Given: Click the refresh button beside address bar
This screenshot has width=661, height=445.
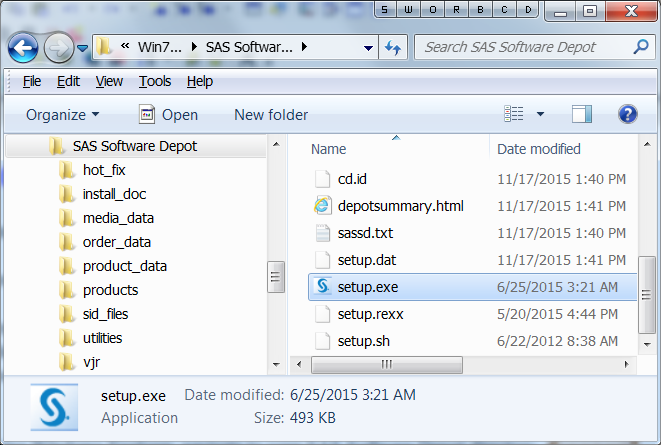Looking at the screenshot, I should pyautogui.click(x=393, y=47).
